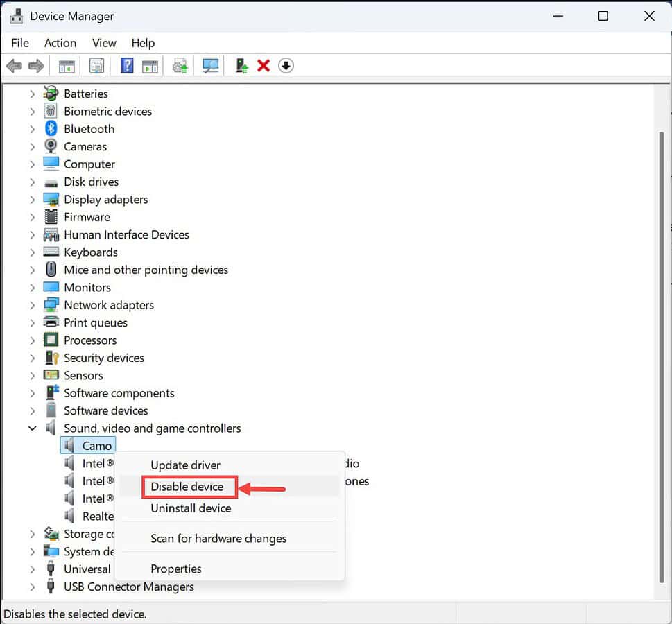The height and width of the screenshot is (624, 672).
Task: Open the Action menu
Action: point(60,43)
